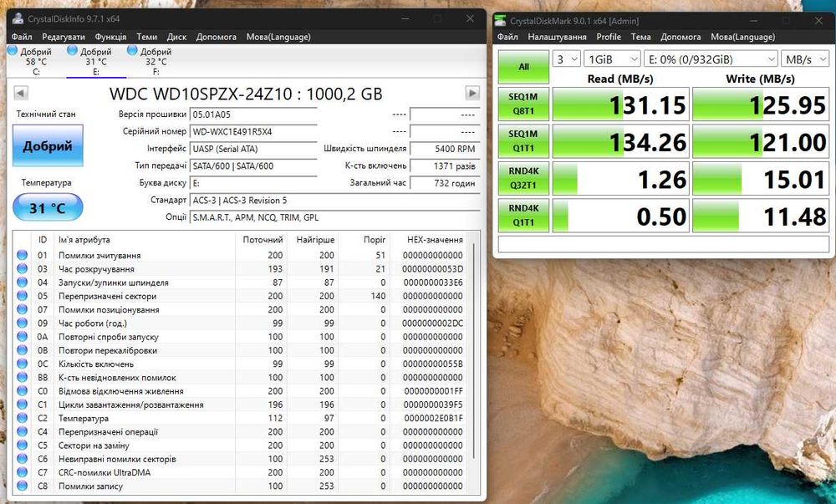Start the RND4K Q1T1 test
This screenshot has height=504, width=836.
(523, 216)
